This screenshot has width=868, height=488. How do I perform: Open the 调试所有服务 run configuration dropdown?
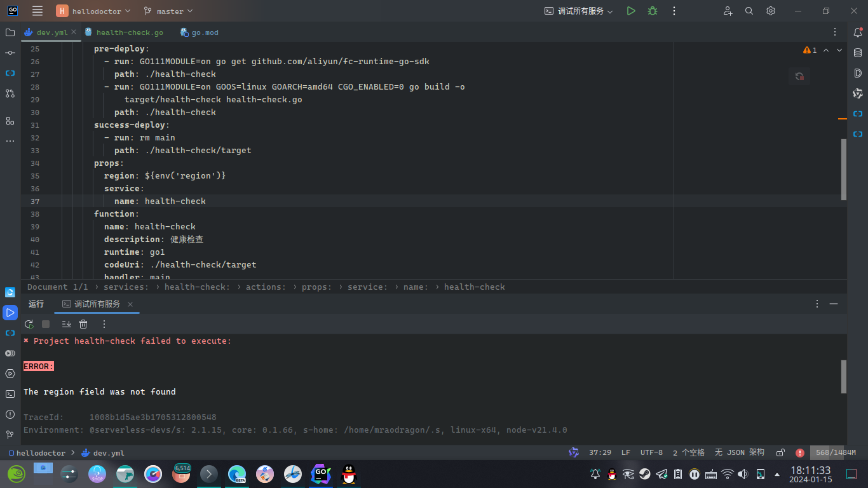[579, 11]
